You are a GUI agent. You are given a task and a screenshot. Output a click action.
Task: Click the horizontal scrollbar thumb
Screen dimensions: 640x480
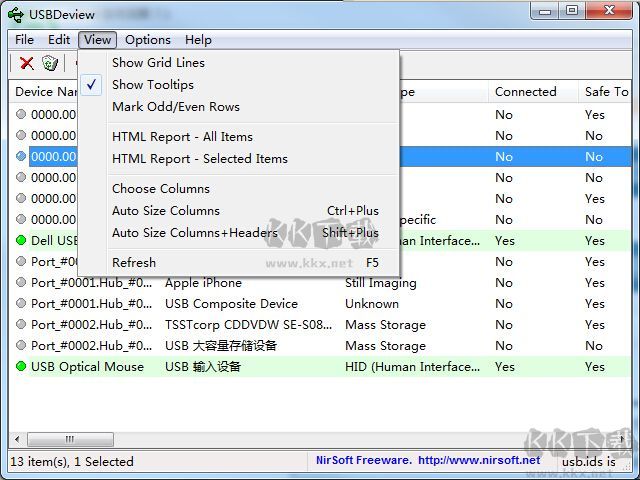click(x=70, y=439)
